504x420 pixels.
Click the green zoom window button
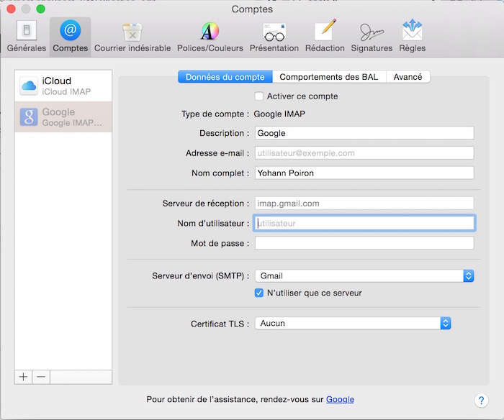pyautogui.click(x=40, y=9)
